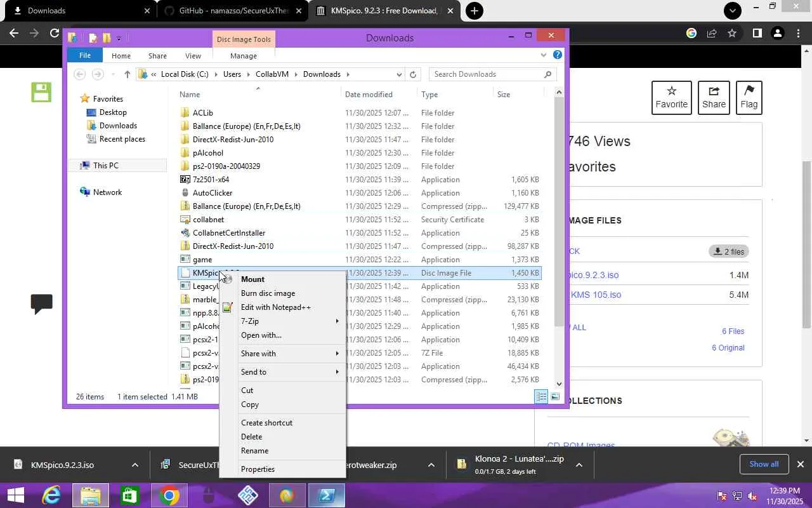Bookmark this page with the star icon
812x508 pixels.
click(x=732, y=33)
